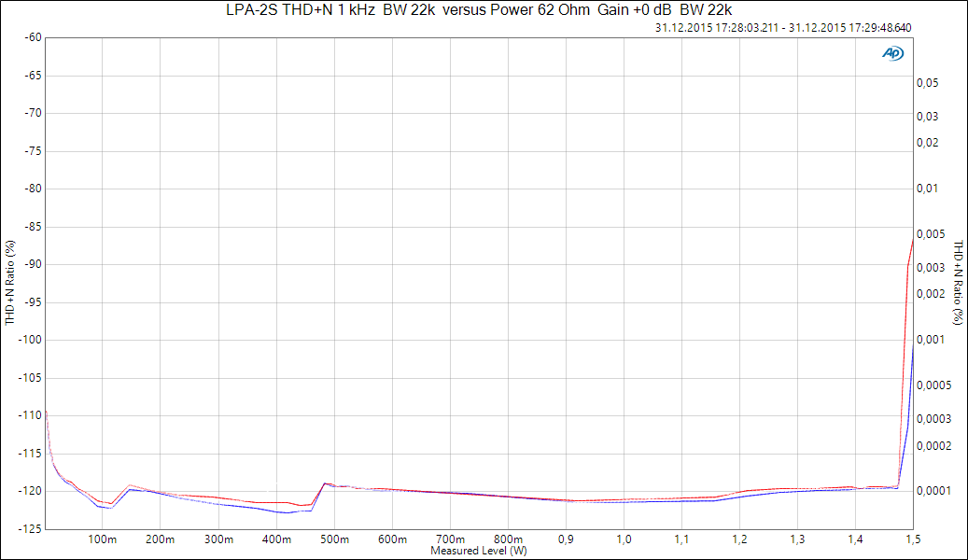Click the 0,0001 tick on right axis
Image resolution: width=968 pixels, height=560 pixels.
click(x=934, y=491)
